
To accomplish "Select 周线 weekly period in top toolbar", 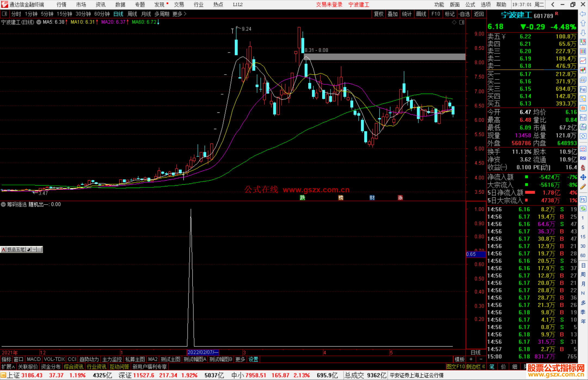I will pos(132,14).
